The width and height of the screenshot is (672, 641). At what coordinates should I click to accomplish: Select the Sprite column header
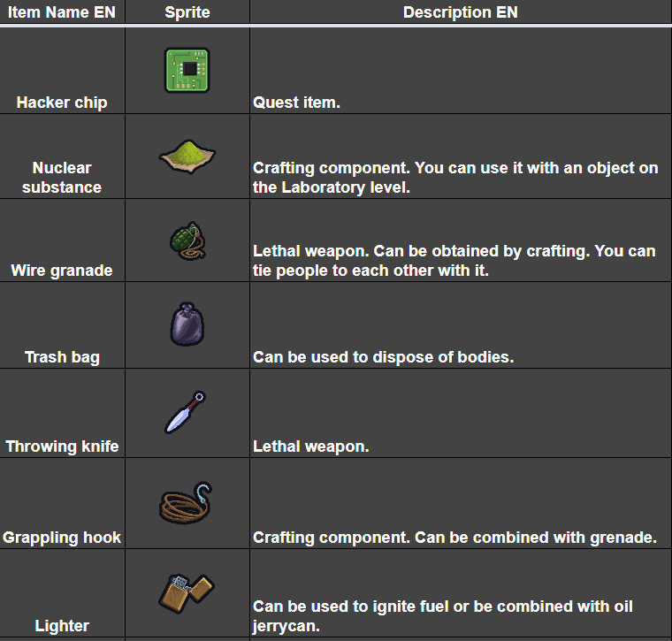[187, 12]
